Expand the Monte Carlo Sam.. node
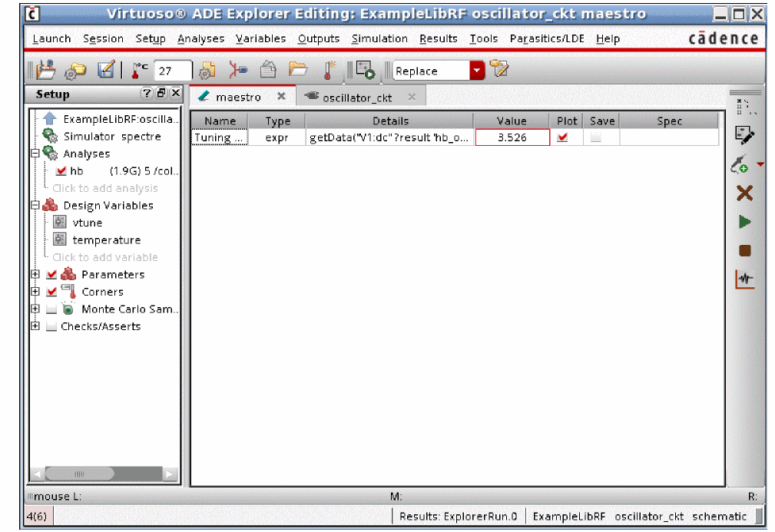 click(35, 309)
